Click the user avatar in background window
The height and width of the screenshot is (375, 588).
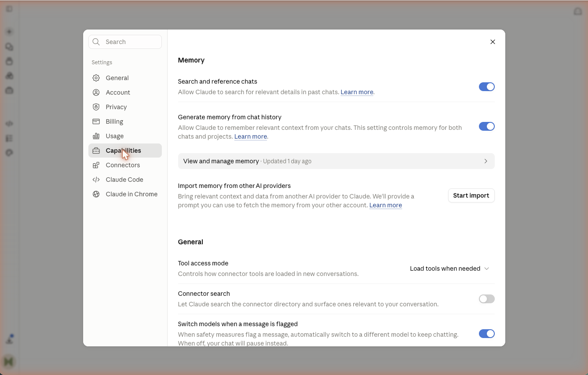point(9,361)
